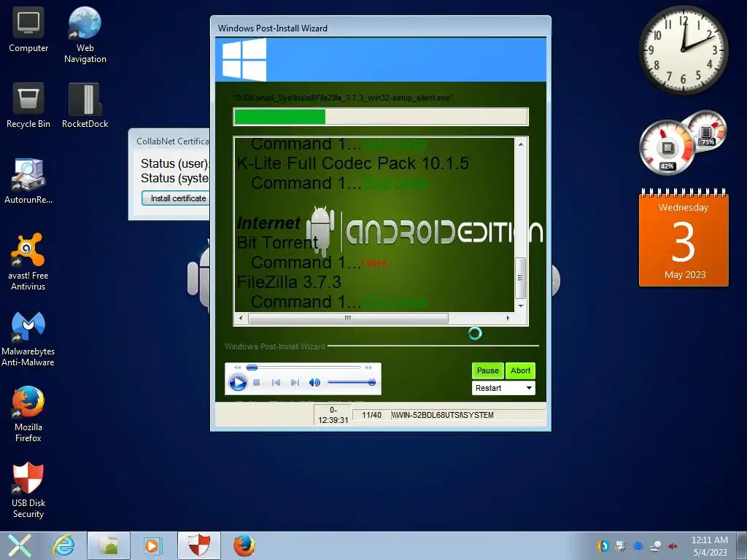The image size is (747, 560).
Task: Play the wizard's media player
Action: point(238,382)
